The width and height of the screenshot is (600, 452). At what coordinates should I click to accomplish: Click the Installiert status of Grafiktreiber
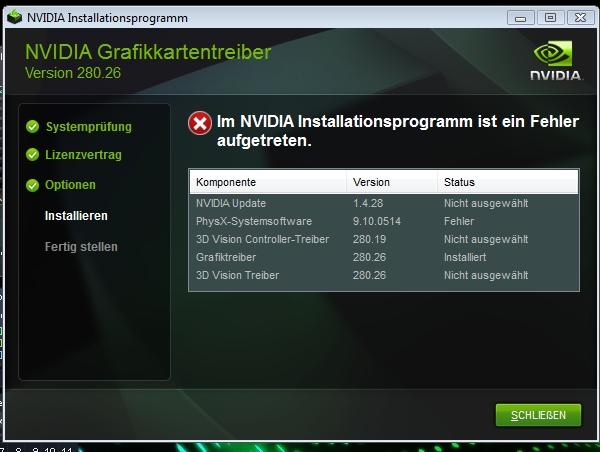point(465,257)
